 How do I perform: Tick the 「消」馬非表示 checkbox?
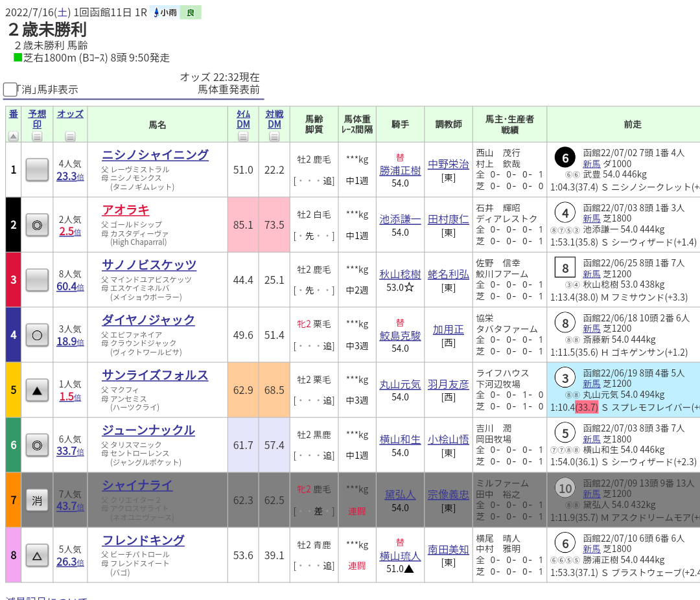[x=10, y=89]
